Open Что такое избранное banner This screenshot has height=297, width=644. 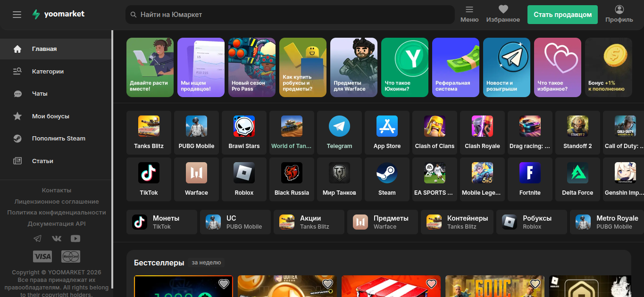pos(558,67)
